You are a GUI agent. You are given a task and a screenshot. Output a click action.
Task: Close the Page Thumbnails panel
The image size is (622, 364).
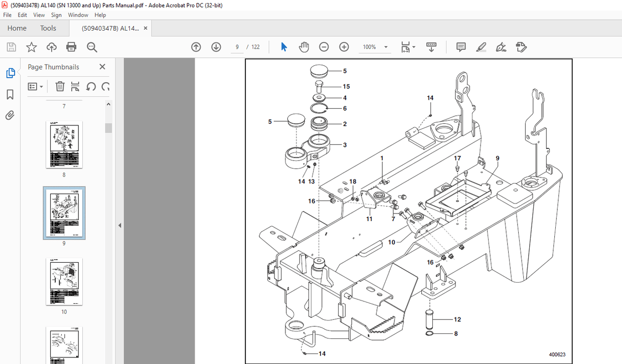(102, 66)
